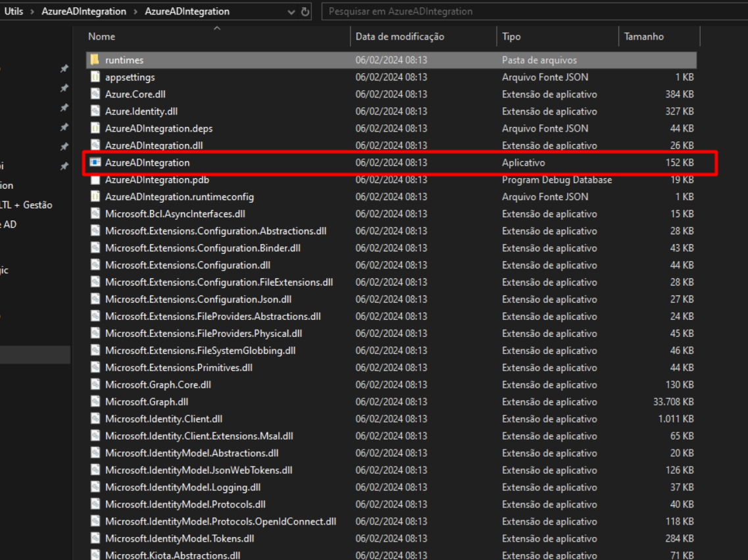Click the modification date of the runtimes folder
Viewport: 748px width, 560px height.
pyautogui.click(x=391, y=60)
